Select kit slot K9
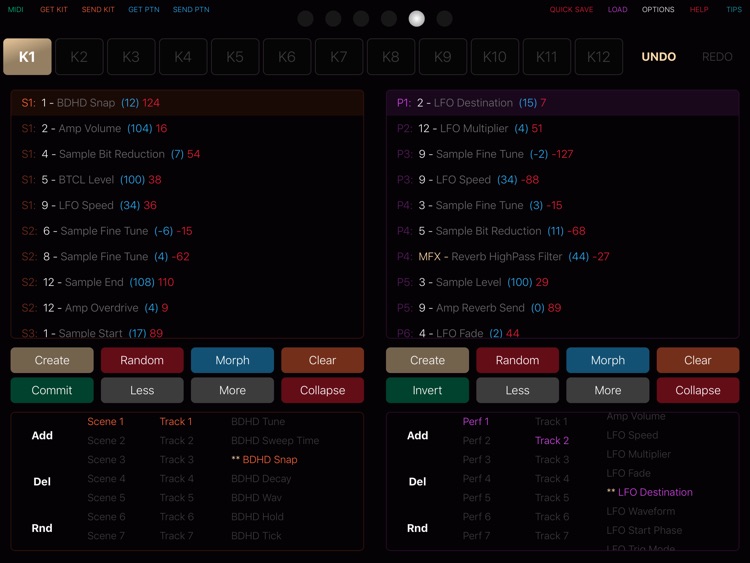Screen dimensions: 750x563 443,56
